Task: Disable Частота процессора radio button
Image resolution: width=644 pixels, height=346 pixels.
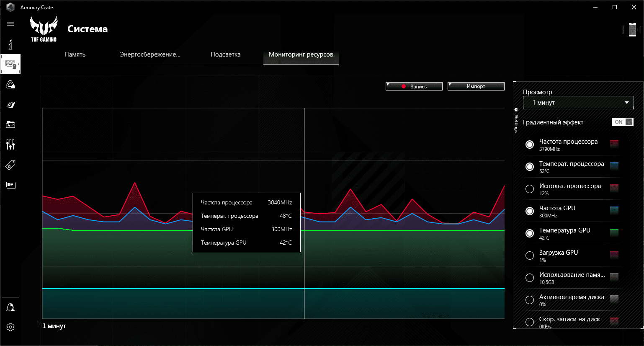Action: 530,145
